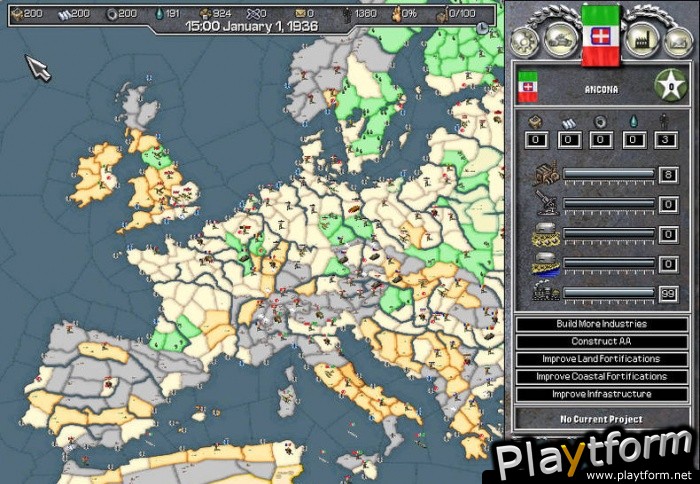The image size is (700, 484).
Task: Click the crate resource icon showing 200
Action: pyautogui.click(x=17, y=14)
